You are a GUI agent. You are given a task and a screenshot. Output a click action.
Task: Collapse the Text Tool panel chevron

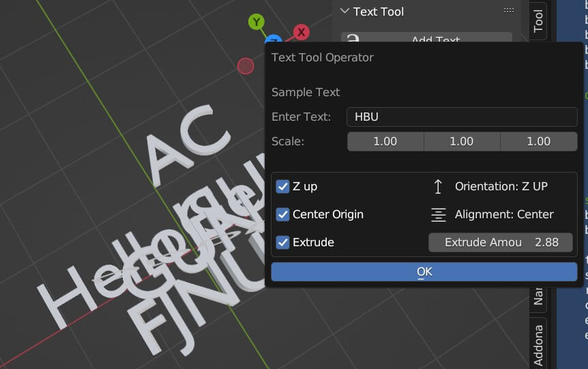point(344,12)
